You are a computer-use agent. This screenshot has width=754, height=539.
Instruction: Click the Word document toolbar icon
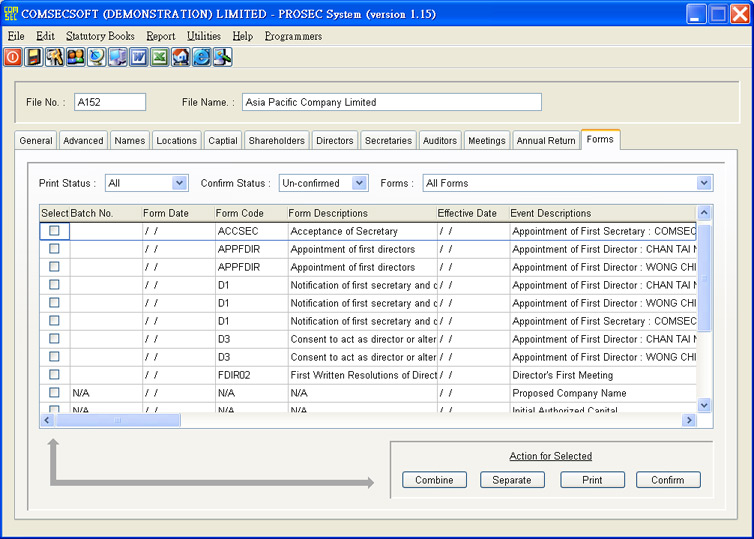click(139, 57)
